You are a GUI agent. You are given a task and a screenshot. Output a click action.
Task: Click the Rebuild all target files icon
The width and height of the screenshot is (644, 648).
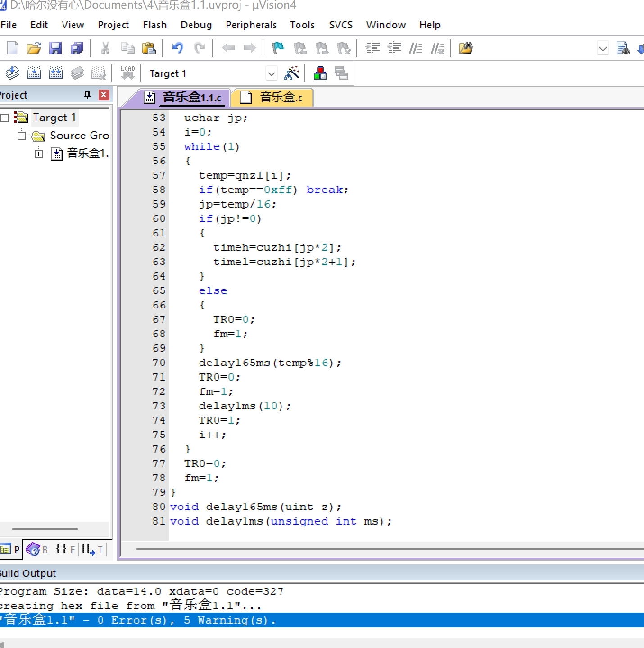[56, 73]
